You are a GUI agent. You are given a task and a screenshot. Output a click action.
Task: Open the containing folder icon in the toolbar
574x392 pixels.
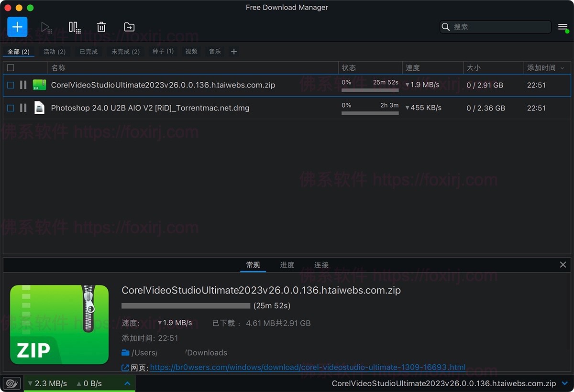[129, 27]
